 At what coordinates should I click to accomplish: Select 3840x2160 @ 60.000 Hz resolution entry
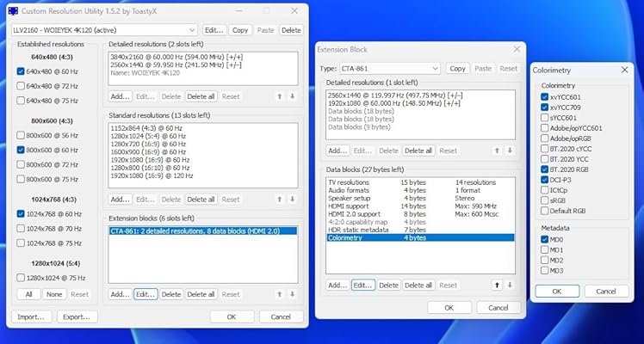203,57
